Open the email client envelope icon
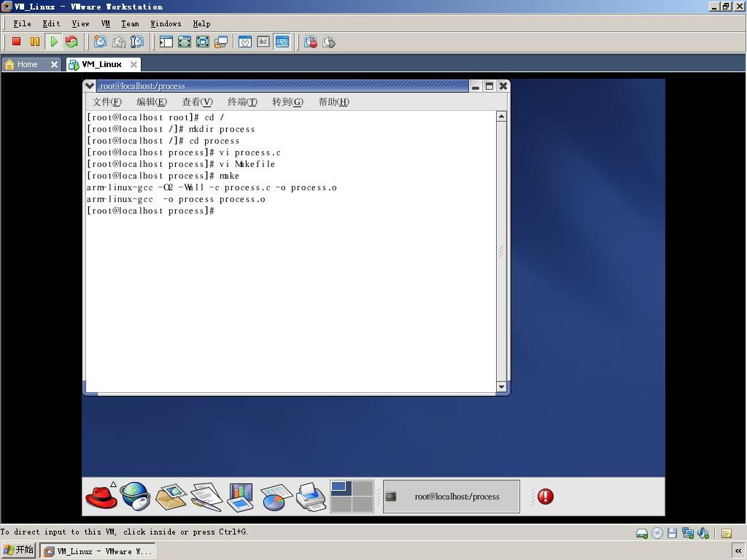This screenshot has height=560, width=747. click(171, 496)
